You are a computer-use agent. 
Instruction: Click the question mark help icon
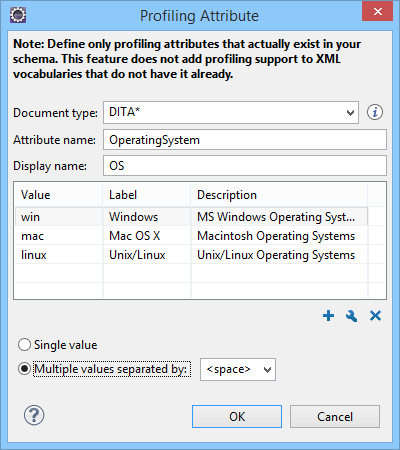(x=34, y=415)
